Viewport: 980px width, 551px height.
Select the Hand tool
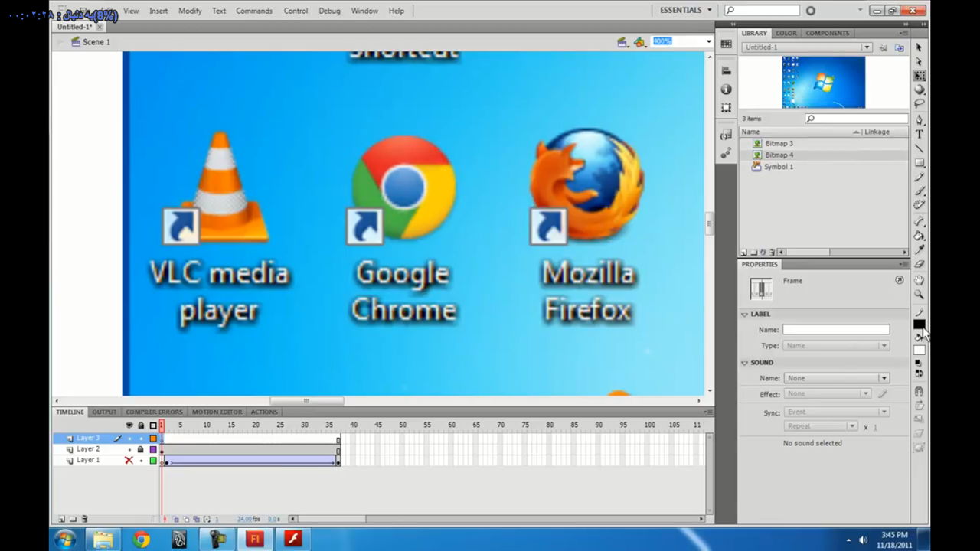click(x=920, y=280)
